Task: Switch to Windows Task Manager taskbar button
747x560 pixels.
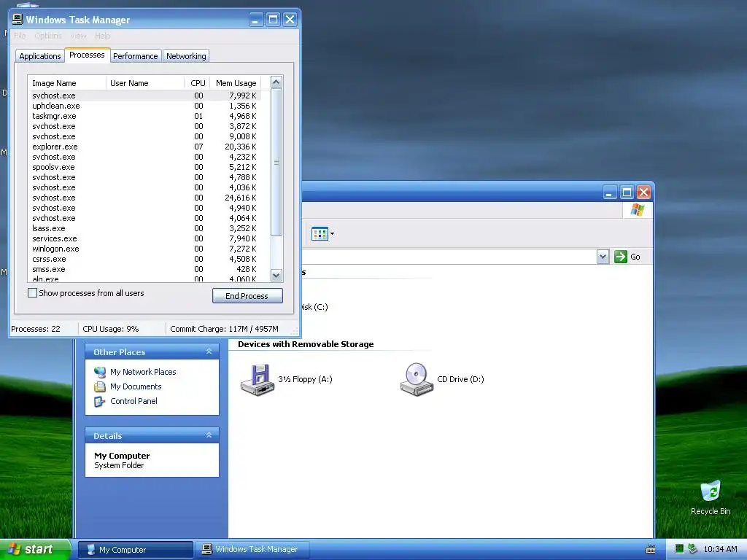Action: click(x=252, y=550)
